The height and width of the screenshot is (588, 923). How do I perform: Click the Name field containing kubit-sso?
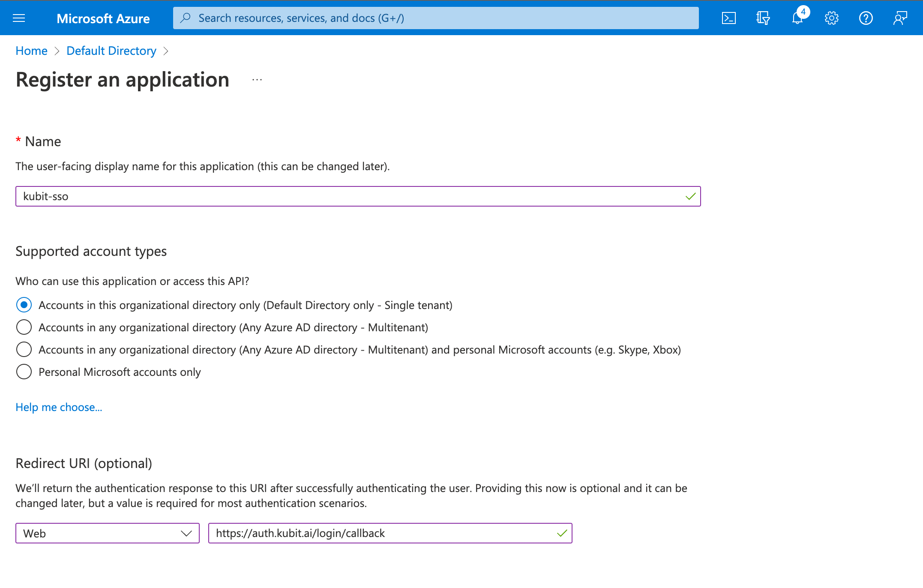coord(351,196)
